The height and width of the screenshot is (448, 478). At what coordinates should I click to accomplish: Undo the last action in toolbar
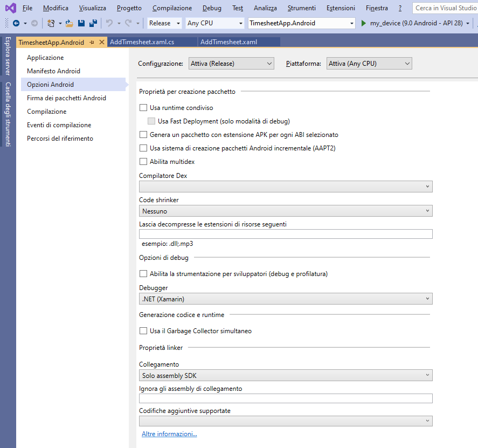pos(109,23)
